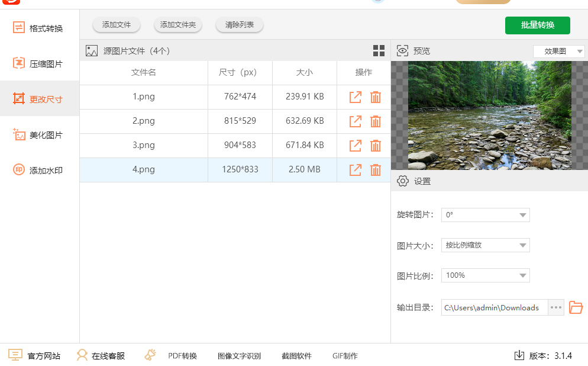Image resolution: width=588 pixels, height=366 pixels.
Task: Select the 3.png file name cell
Action: 144,145
